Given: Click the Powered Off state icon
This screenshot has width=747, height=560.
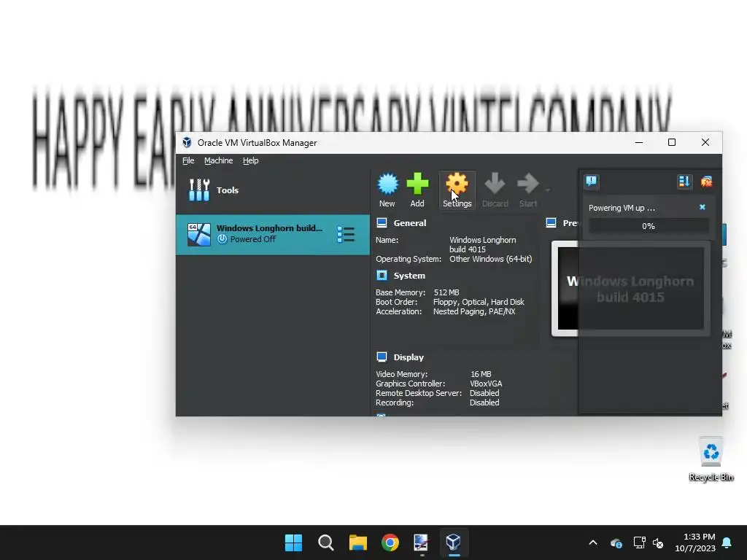Looking at the screenshot, I should 222,239.
